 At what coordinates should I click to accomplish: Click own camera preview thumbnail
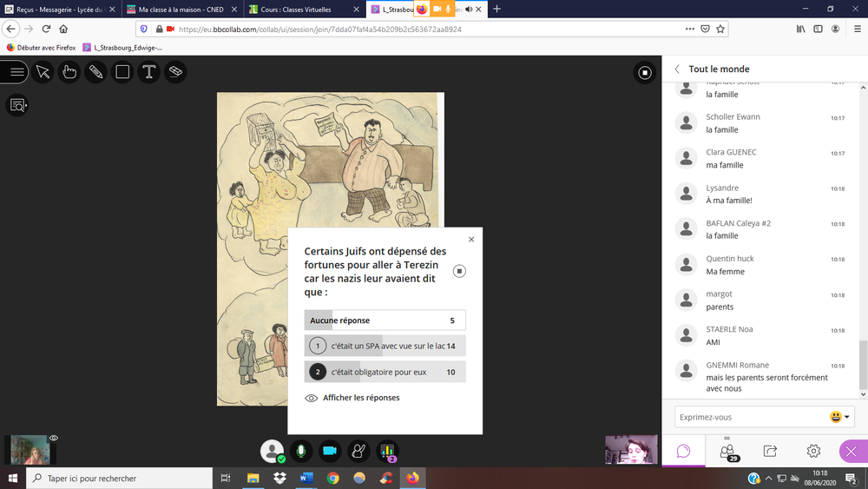(30, 450)
